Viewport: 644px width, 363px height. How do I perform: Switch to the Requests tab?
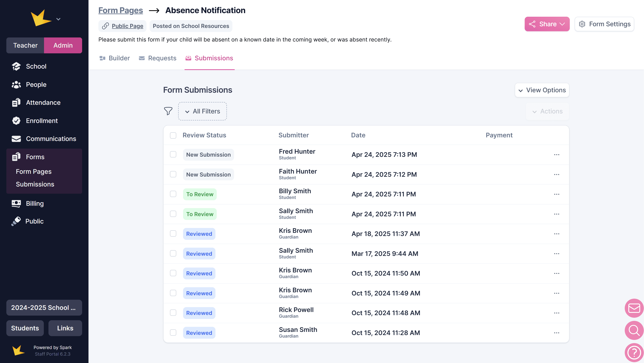(x=157, y=58)
